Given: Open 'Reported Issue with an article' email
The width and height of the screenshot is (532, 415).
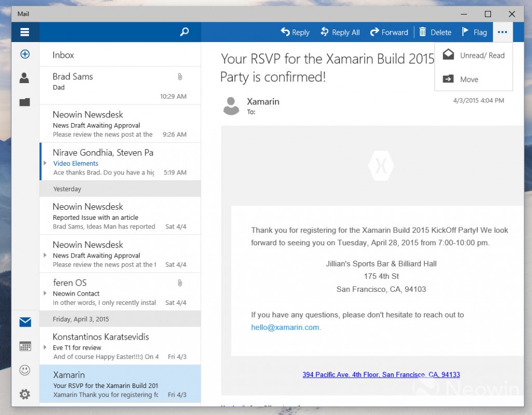Looking at the screenshot, I should point(120,216).
